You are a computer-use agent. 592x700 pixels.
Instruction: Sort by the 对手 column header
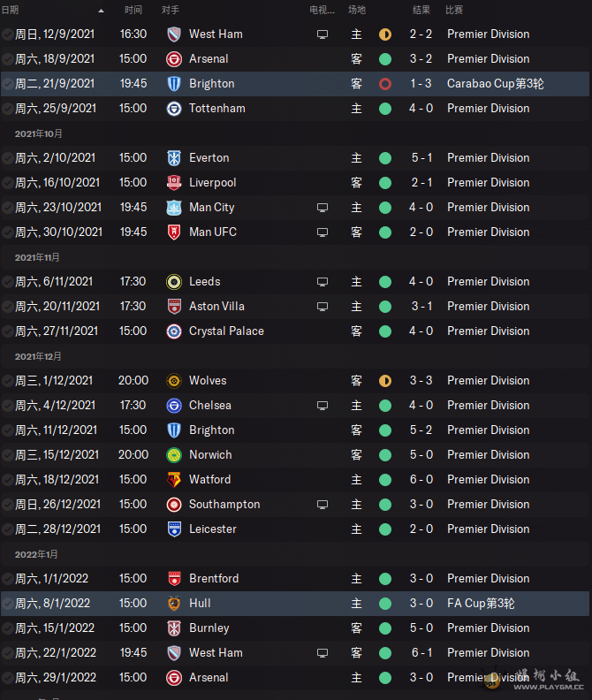tap(171, 11)
